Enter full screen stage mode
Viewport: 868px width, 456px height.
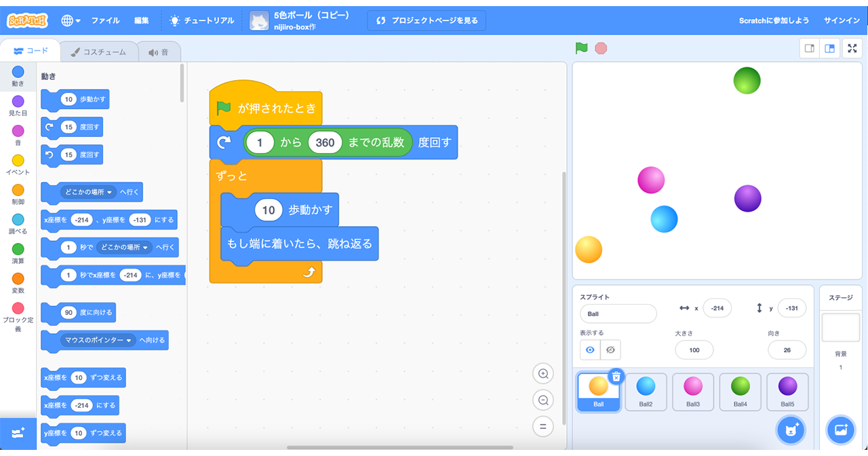pos(852,48)
